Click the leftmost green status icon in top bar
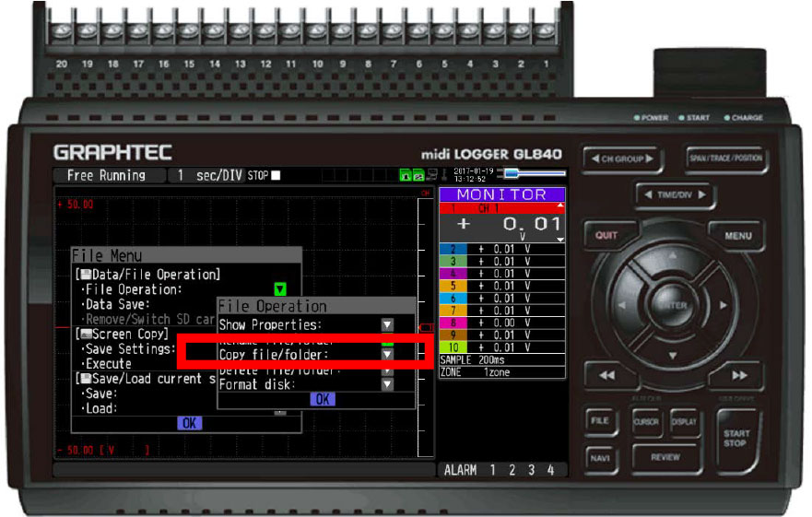Screen dimensions: 812x517 (x=406, y=176)
